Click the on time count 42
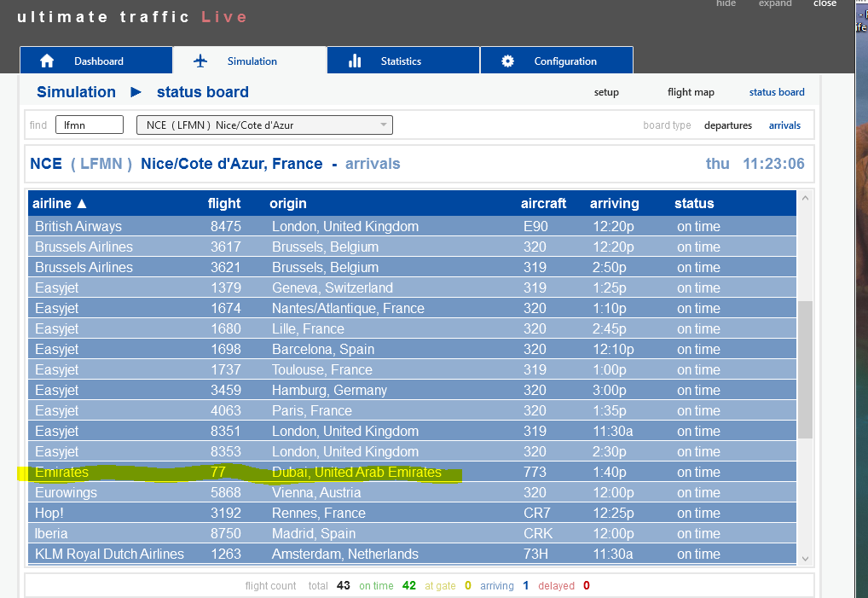Image resolution: width=868 pixels, height=598 pixels. [409, 586]
